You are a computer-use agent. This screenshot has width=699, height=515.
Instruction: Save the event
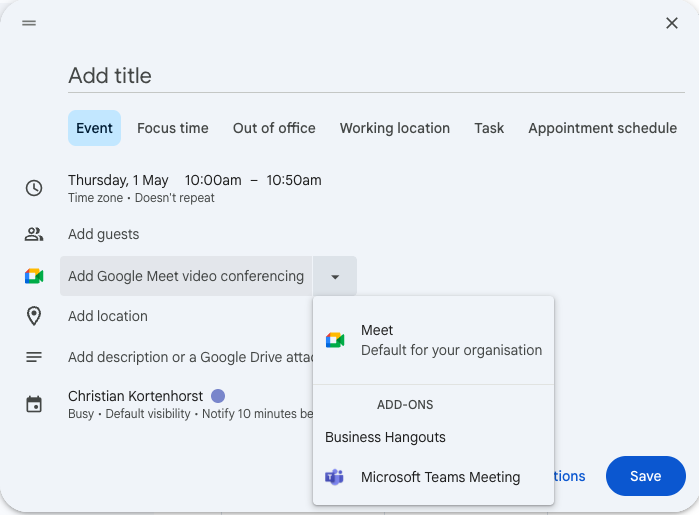tap(645, 476)
